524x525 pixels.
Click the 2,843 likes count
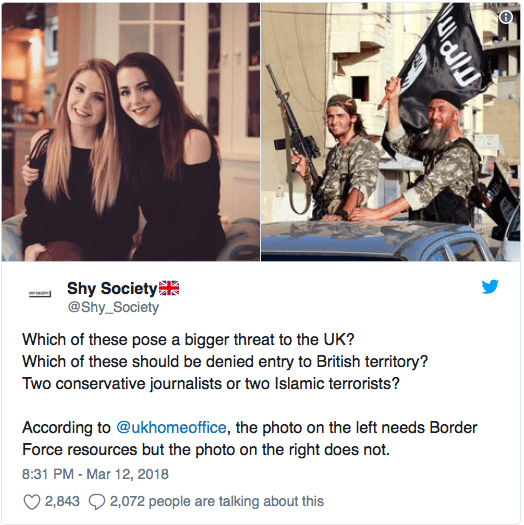point(62,502)
